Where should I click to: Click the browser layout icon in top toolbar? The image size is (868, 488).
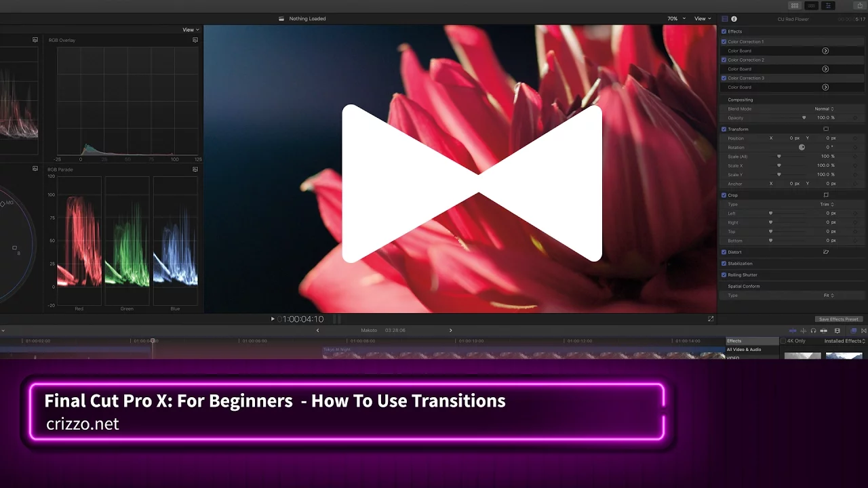(x=795, y=5)
